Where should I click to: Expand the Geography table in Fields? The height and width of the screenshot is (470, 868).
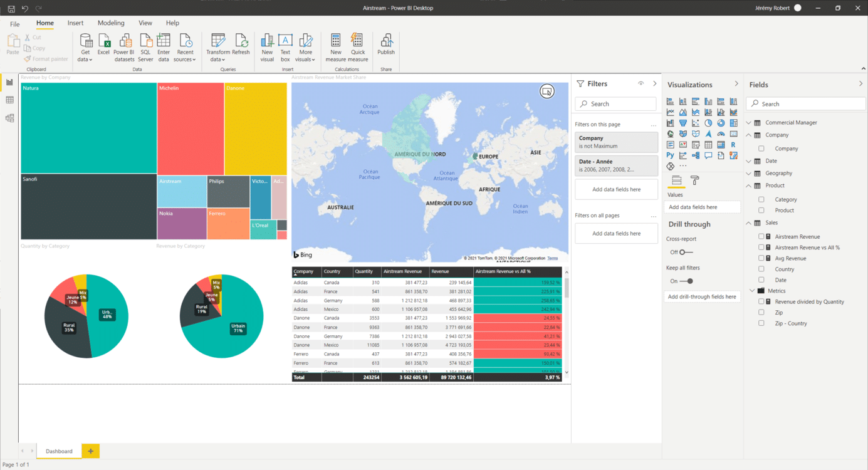pos(749,173)
